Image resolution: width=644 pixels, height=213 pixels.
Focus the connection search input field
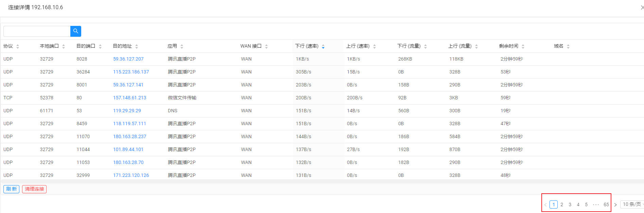click(x=37, y=31)
